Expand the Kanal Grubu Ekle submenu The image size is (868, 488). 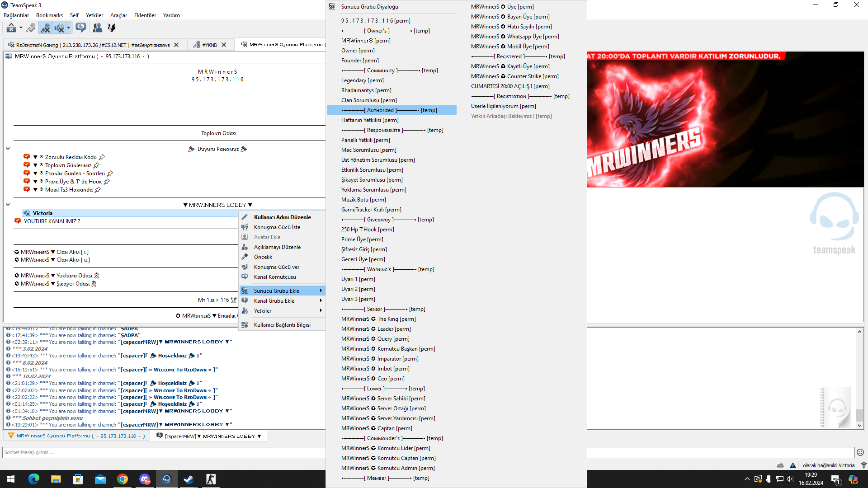pos(282,301)
